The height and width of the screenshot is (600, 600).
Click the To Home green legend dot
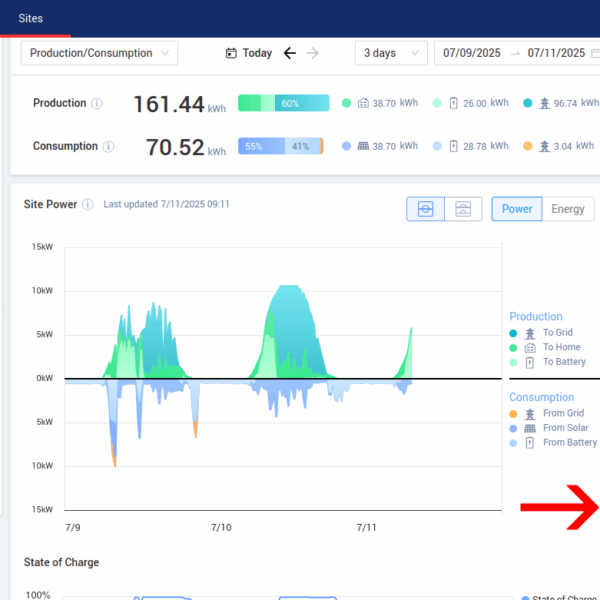click(x=513, y=348)
